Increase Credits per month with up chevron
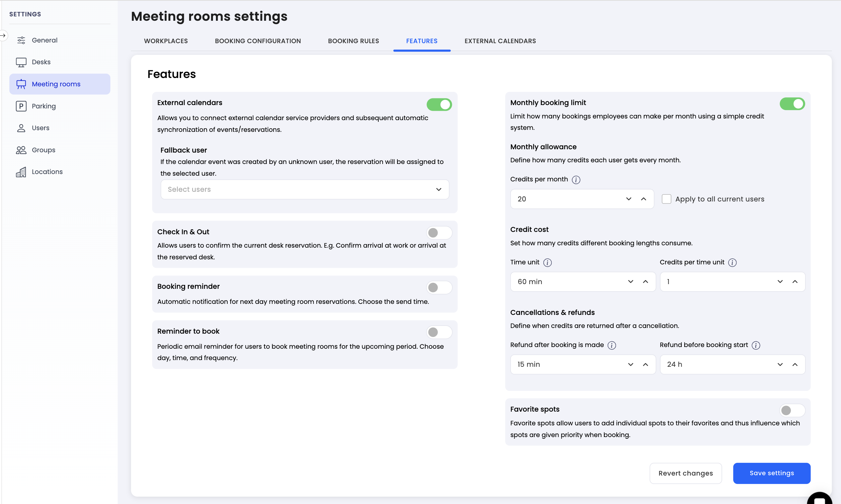Viewport: 841px width, 504px height. coord(643,199)
